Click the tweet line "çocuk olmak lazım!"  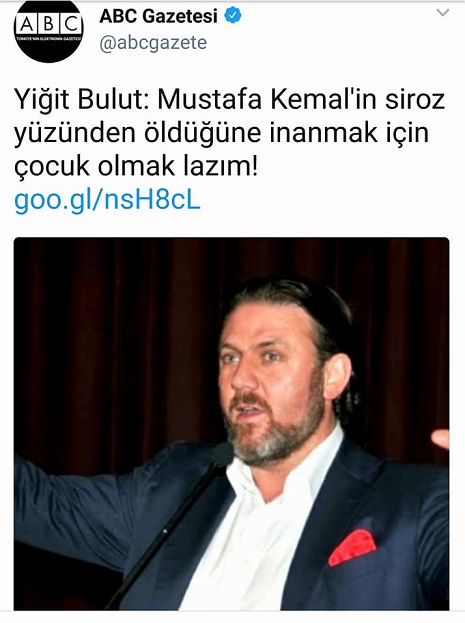click(136, 166)
